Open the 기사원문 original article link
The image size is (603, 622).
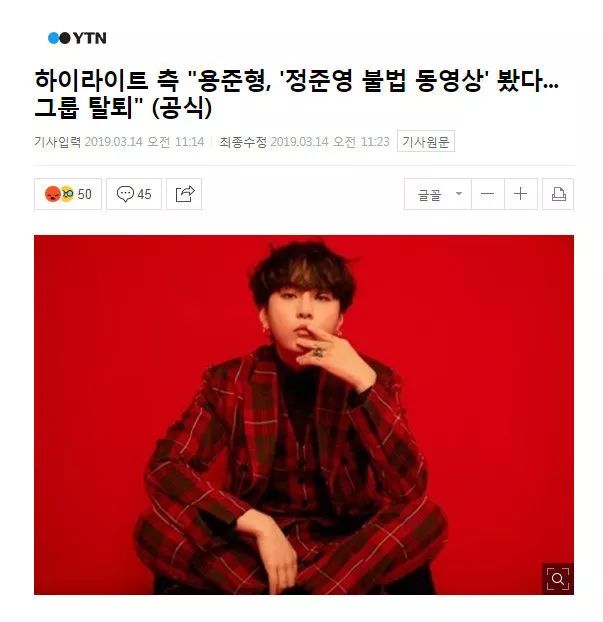click(426, 141)
